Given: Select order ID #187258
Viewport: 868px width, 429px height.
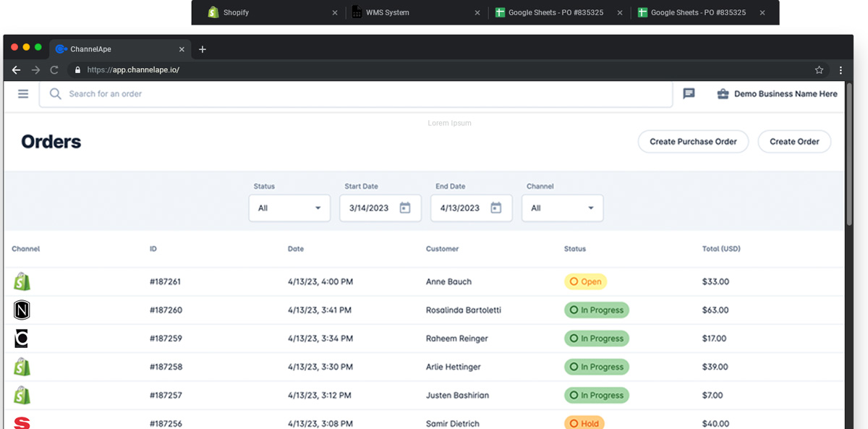Looking at the screenshot, I should point(166,367).
